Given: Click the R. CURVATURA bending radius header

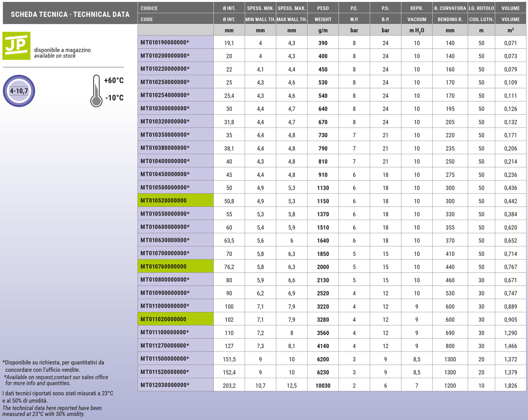Looking at the screenshot, I should pos(450,8).
